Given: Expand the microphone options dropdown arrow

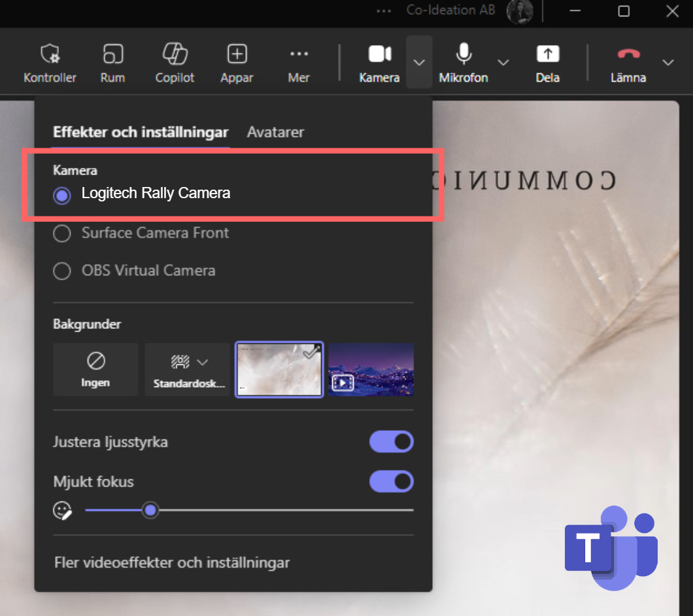Looking at the screenshot, I should point(503,62).
